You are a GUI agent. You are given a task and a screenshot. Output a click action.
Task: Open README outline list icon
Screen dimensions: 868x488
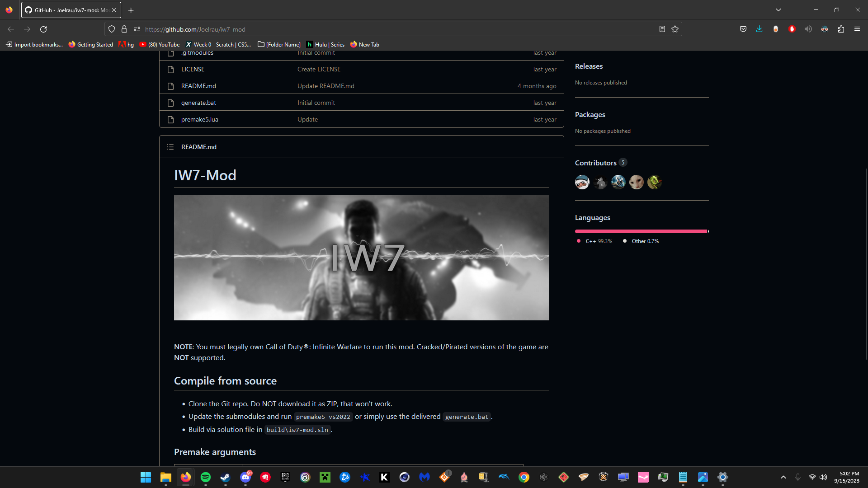coord(170,147)
